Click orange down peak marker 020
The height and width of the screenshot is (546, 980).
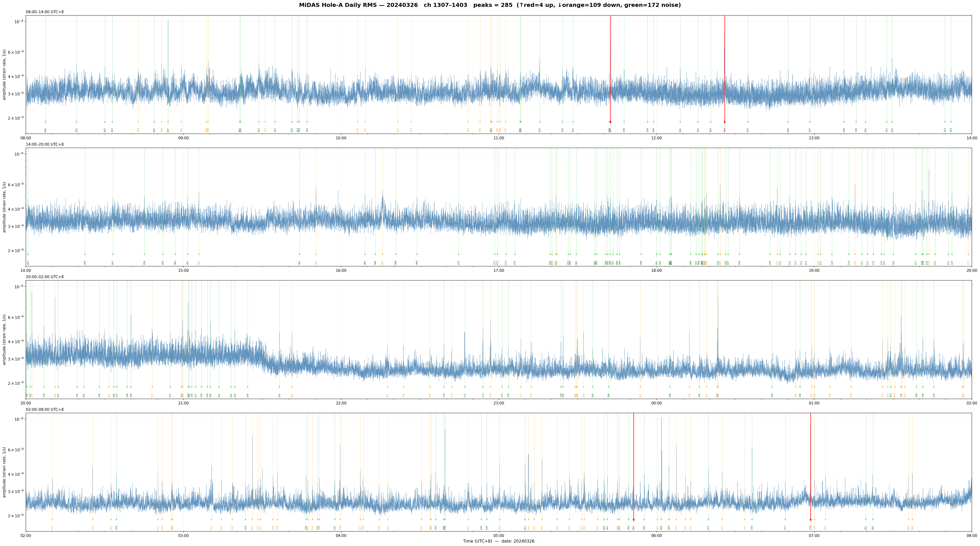(357, 122)
